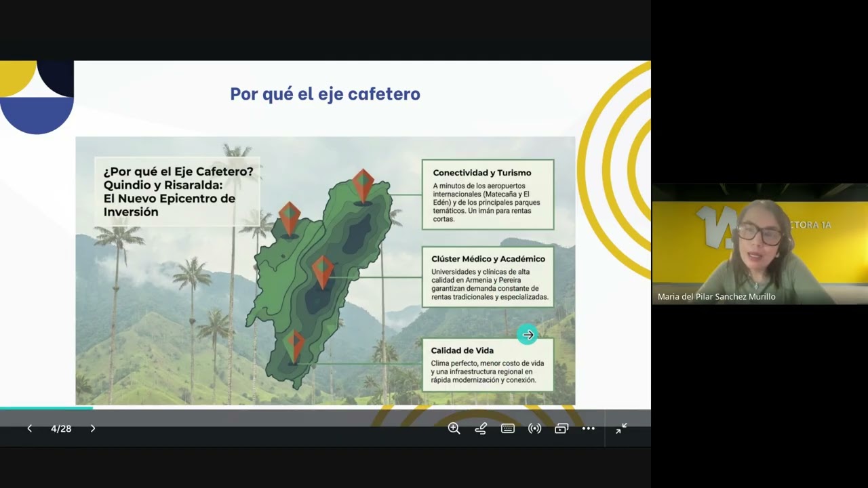Image resolution: width=868 pixels, height=488 pixels.
Task: Open the keyboard shortcuts icon
Action: point(507,428)
